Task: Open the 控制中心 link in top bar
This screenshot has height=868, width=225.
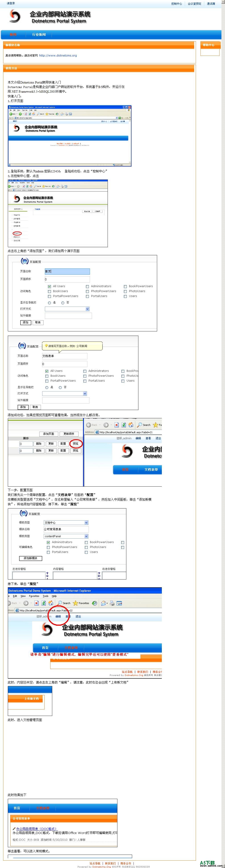Action: click(177, 4)
